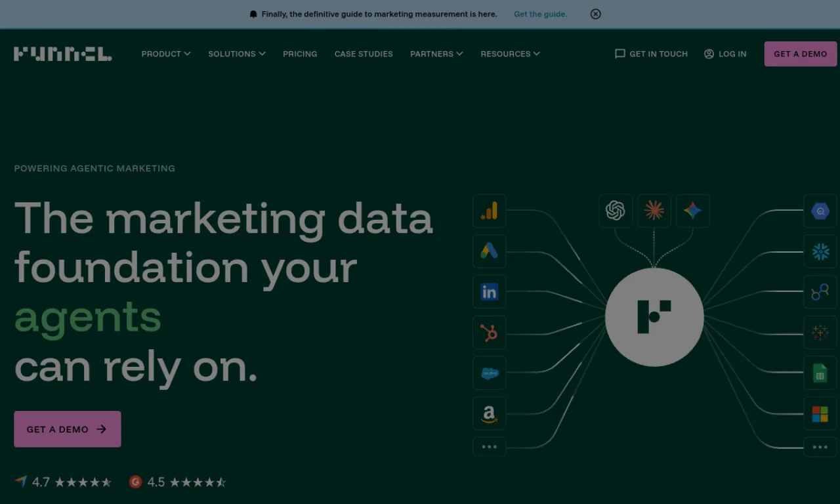Click the bell icon in the announcement banner
The width and height of the screenshot is (840, 504).
coord(253,14)
